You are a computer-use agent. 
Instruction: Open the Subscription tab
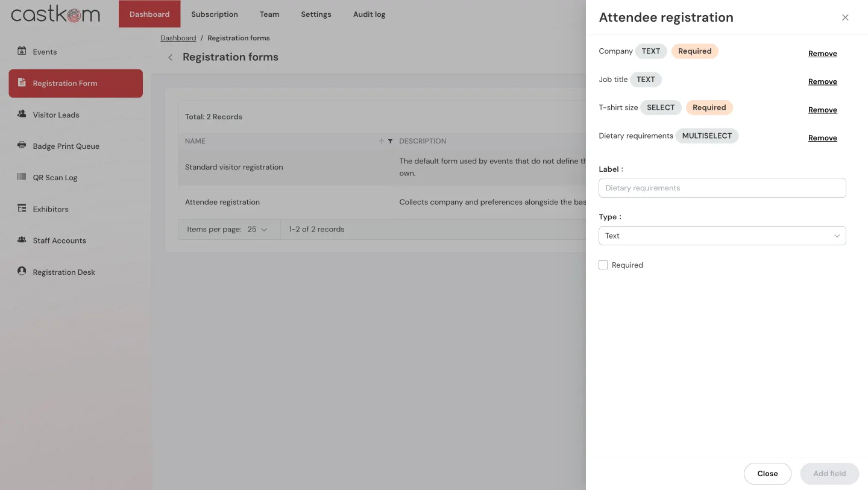[215, 14]
